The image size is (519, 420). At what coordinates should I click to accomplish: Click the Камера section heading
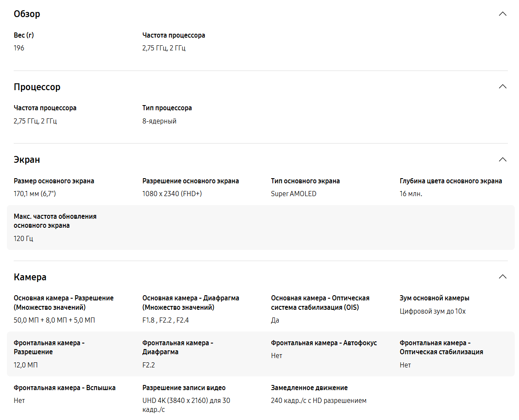30,277
